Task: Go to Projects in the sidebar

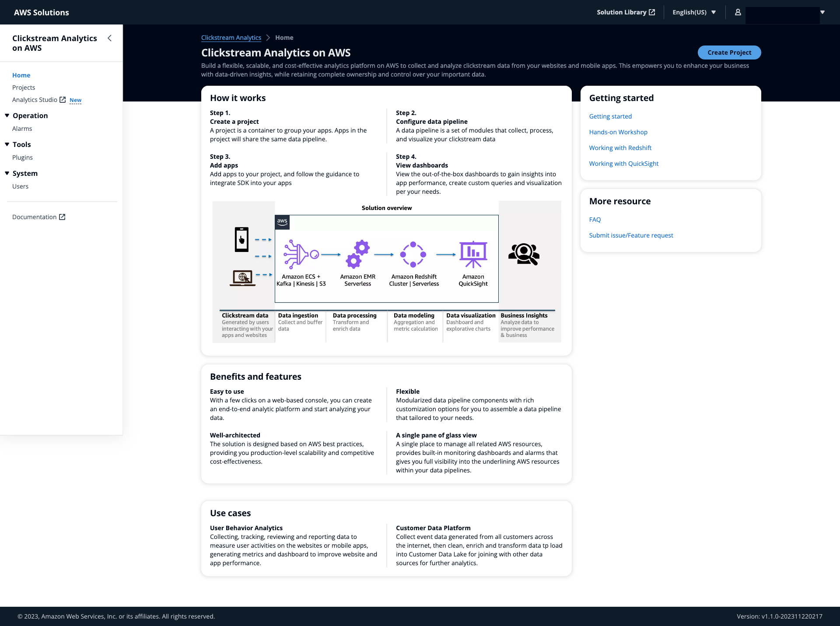Action: click(24, 87)
